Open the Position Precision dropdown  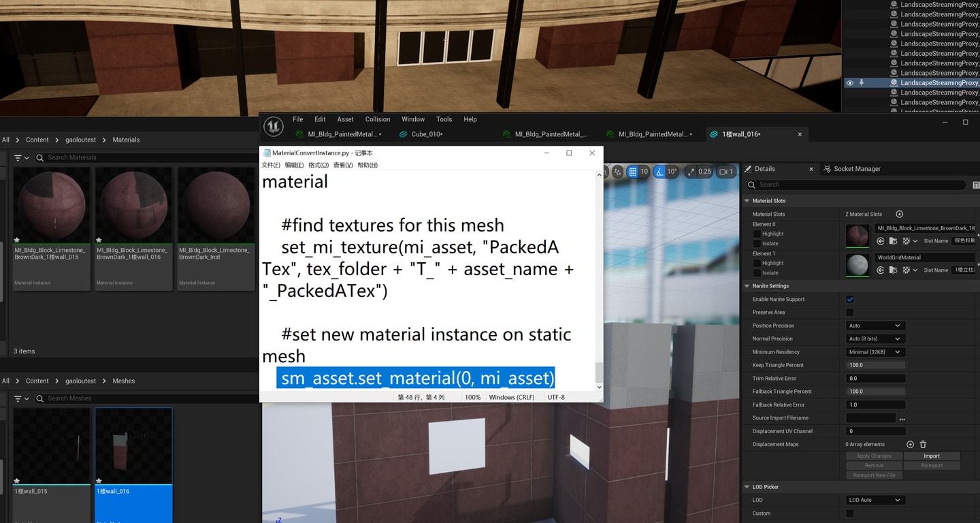coord(875,326)
